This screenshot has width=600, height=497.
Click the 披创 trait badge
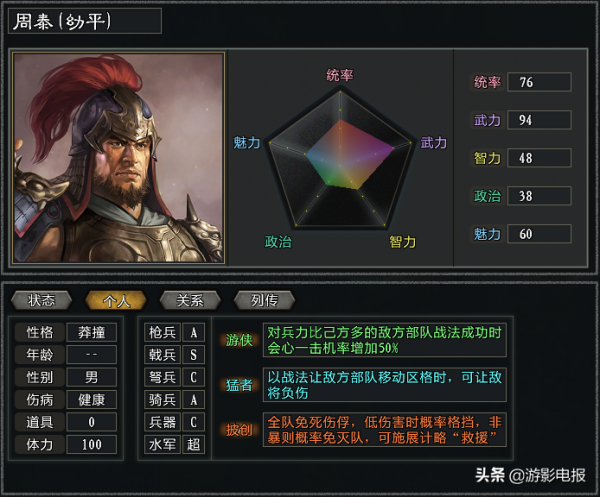(x=239, y=427)
